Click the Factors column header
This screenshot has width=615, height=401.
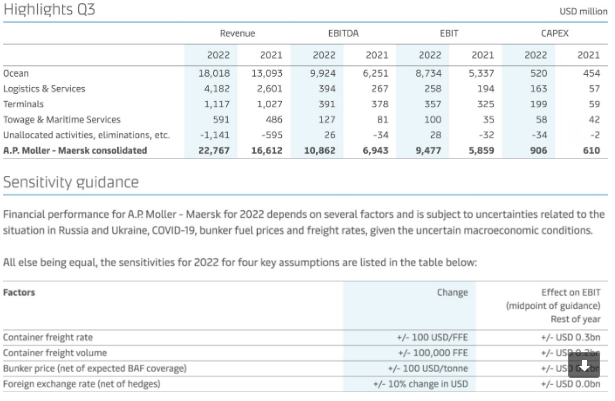coord(19,292)
